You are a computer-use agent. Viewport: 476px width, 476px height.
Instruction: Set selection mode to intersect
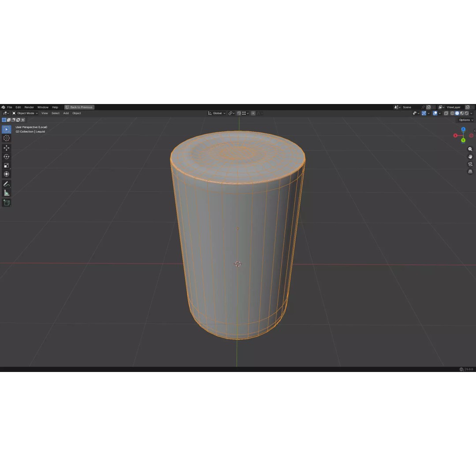pos(23,120)
